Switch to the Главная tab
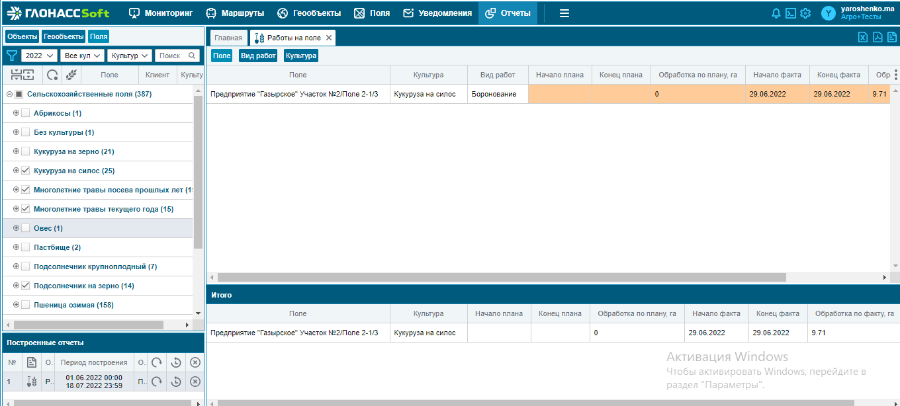 228,37
